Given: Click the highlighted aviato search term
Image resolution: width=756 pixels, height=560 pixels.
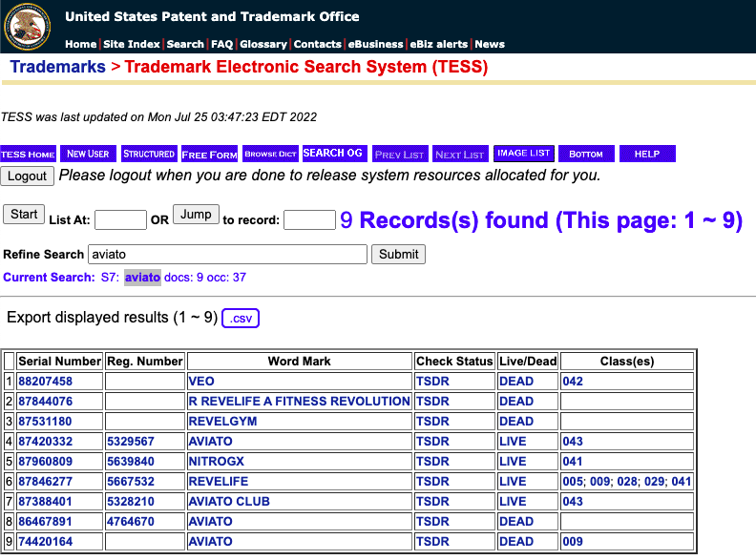Looking at the screenshot, I should [x=142, y=277].
